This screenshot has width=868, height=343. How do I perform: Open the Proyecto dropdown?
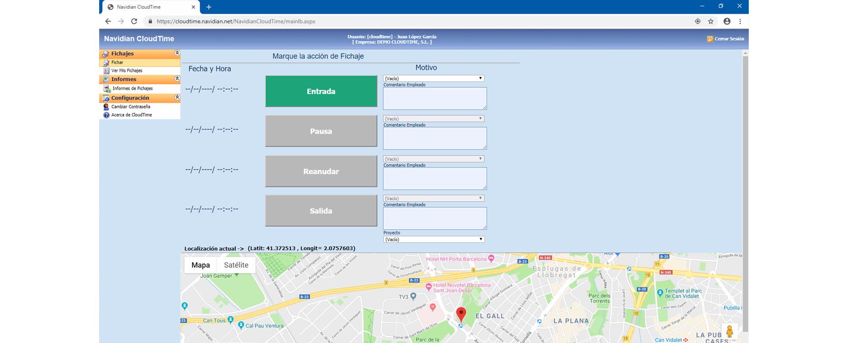(x=433, y=240)
